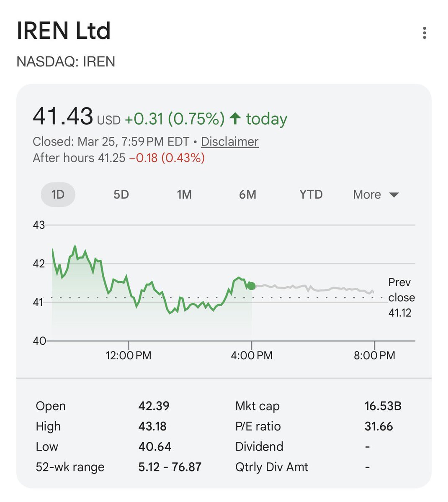This screenshot has width=448, height=502.
Task: View the YTD chart range
Action: click(311, 195)
